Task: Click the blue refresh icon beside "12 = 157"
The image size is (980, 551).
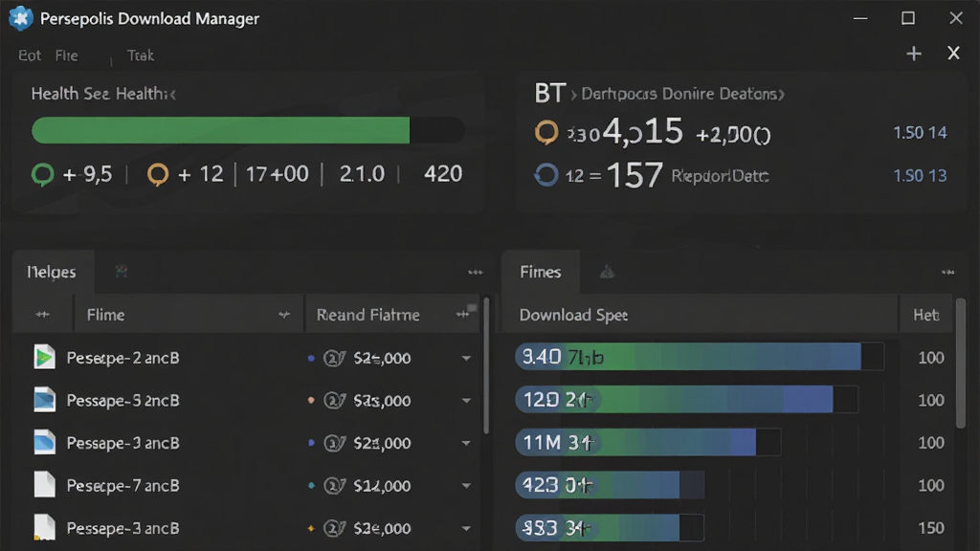Action: pyautogui.click(x=546, y=176)
